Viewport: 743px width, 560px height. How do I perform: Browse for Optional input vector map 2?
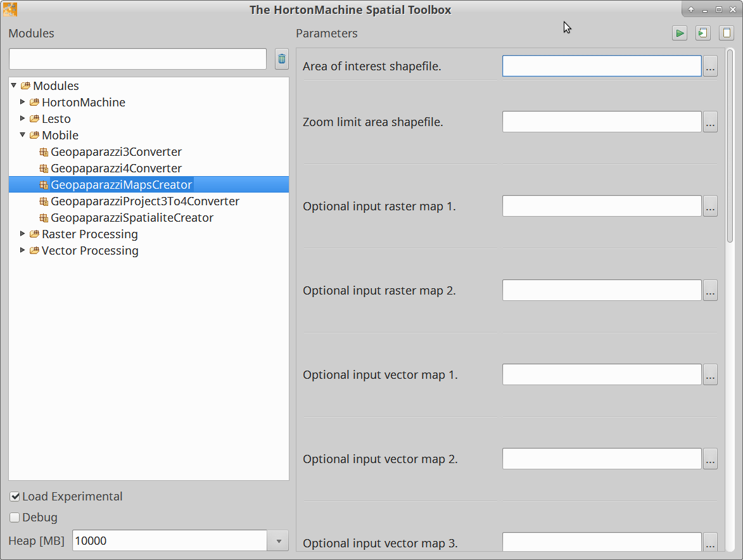pos(710,459)
